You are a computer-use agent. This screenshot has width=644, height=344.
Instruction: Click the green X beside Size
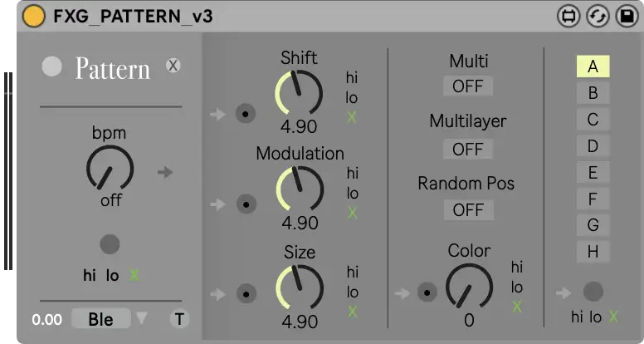pyautogui.click(x=353, y=312)
